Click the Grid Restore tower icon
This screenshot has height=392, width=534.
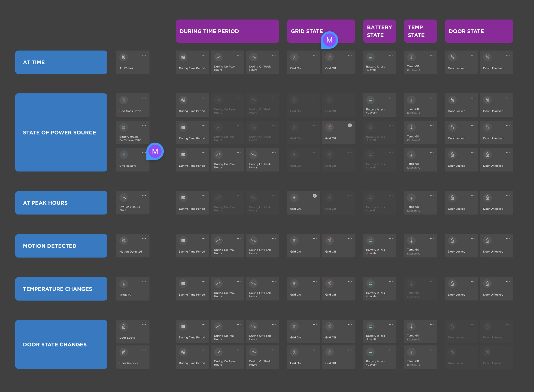124,155
